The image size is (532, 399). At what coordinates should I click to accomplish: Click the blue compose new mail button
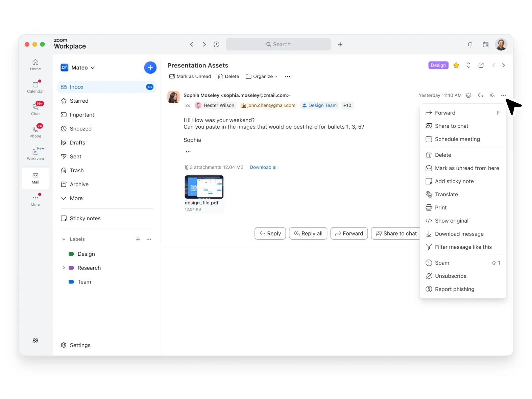tap(150, 68)
